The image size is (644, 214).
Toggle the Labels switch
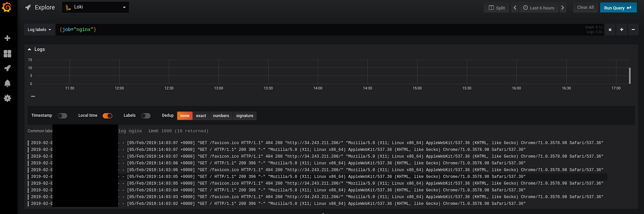tap(145, 115)
